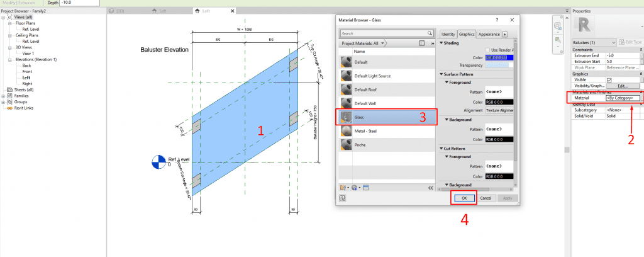Enable the Use Render Appearance checkbox
Viewport: 644px width, 257px height.
487,50
